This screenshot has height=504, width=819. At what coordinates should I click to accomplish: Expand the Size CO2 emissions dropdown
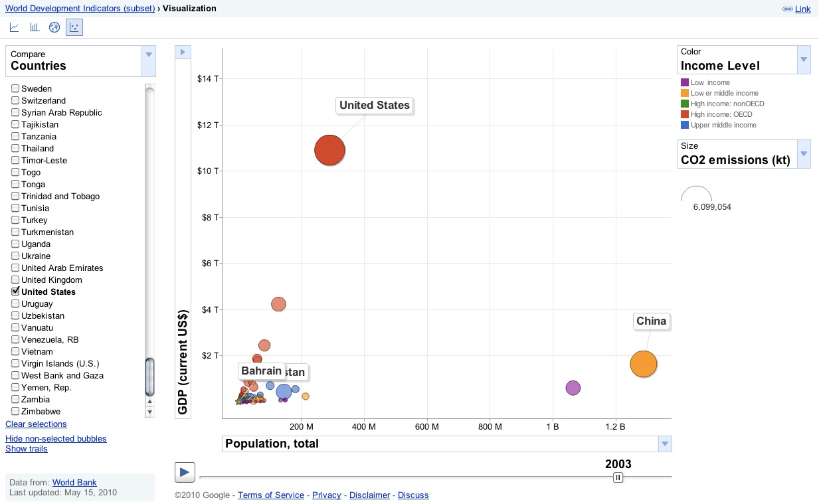coord(804,154)
